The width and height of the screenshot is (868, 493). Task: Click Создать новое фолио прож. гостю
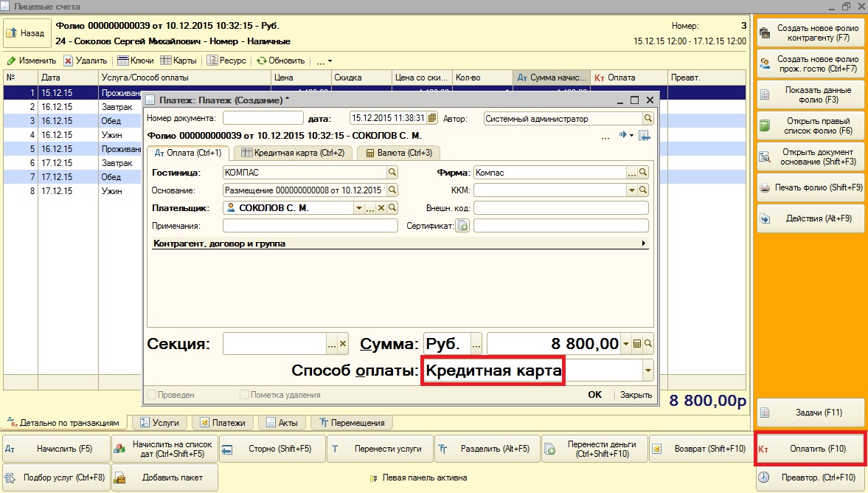(810, 63)
